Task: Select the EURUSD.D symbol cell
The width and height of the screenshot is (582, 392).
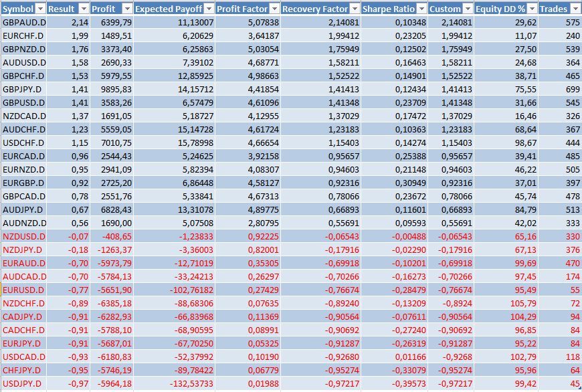Action: (23, 290)
